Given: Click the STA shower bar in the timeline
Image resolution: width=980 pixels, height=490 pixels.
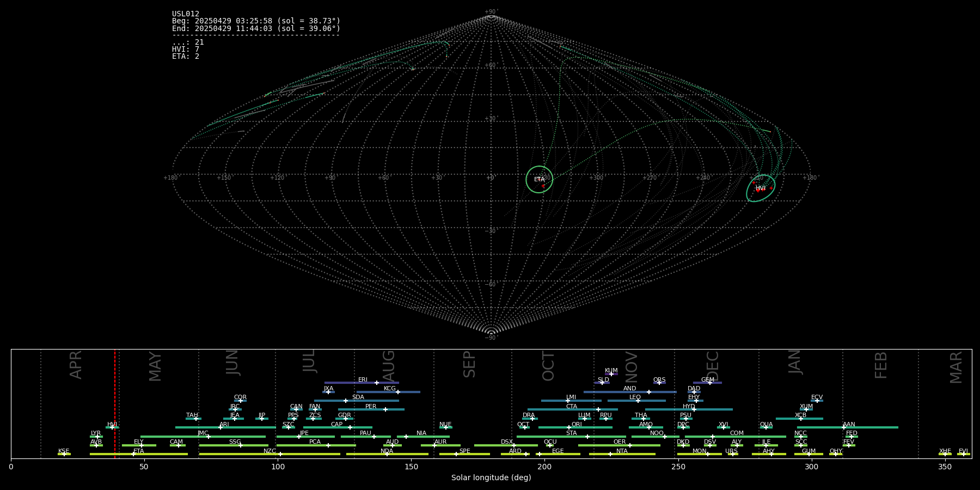Looking at the screenshot, I should 572,437.
